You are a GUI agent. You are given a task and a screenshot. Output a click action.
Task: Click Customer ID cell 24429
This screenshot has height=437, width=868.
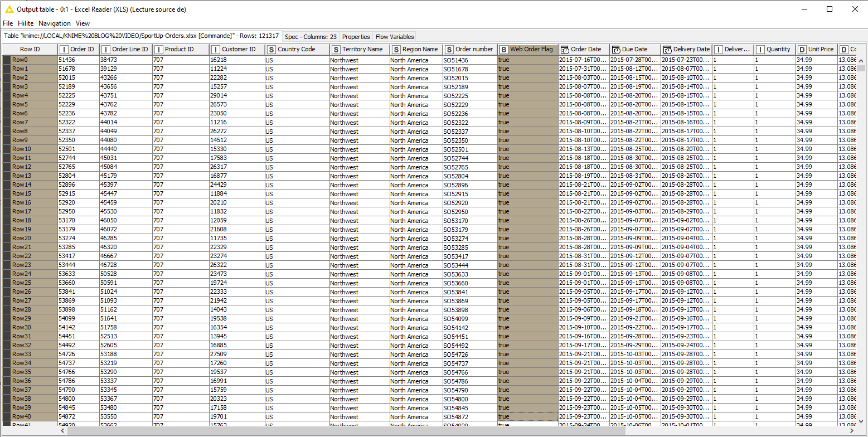click(x=236, y=185)
